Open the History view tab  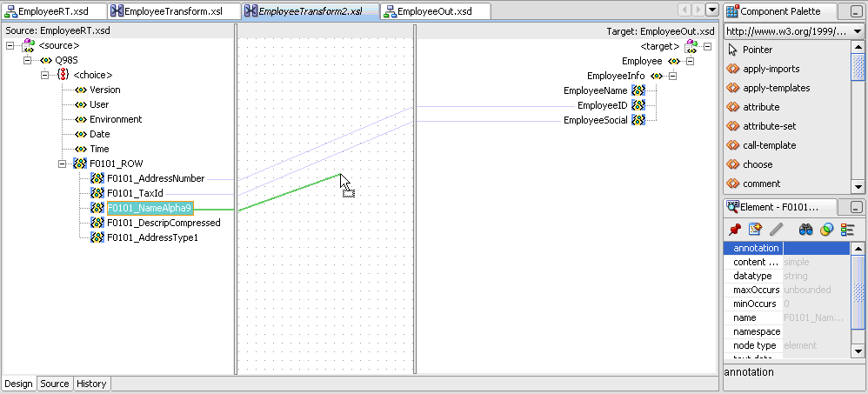tap(91, 384)
